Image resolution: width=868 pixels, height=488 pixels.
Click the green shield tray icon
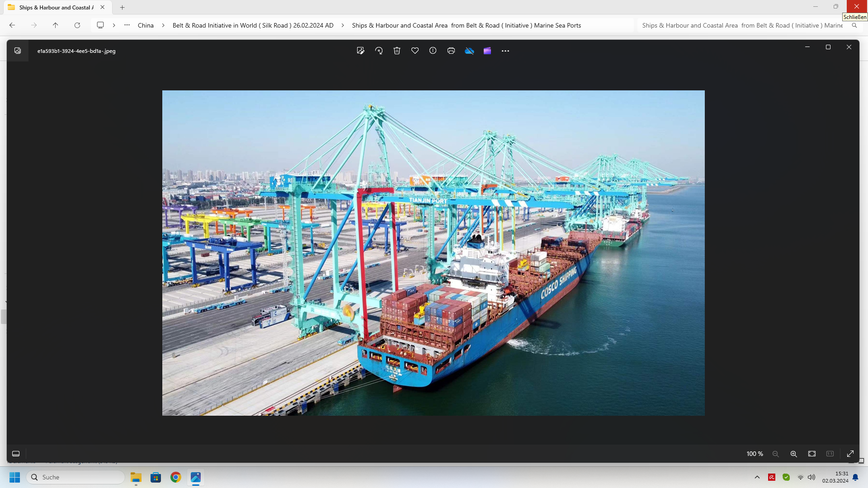point(786,477)
